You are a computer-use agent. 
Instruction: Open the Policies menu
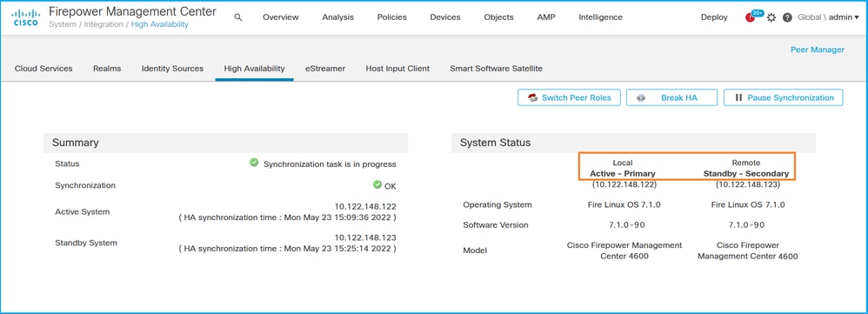(x=392, y=17)
